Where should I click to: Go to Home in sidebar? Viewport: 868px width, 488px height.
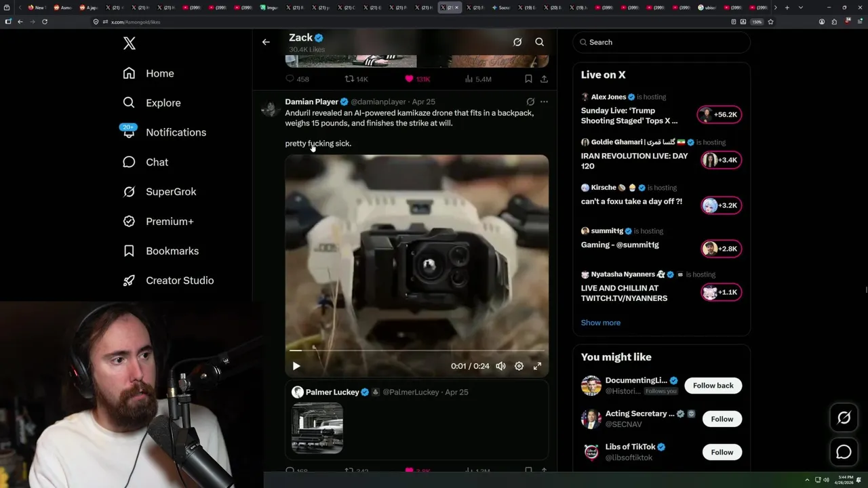pyautogui.click(x=149, y=73)
